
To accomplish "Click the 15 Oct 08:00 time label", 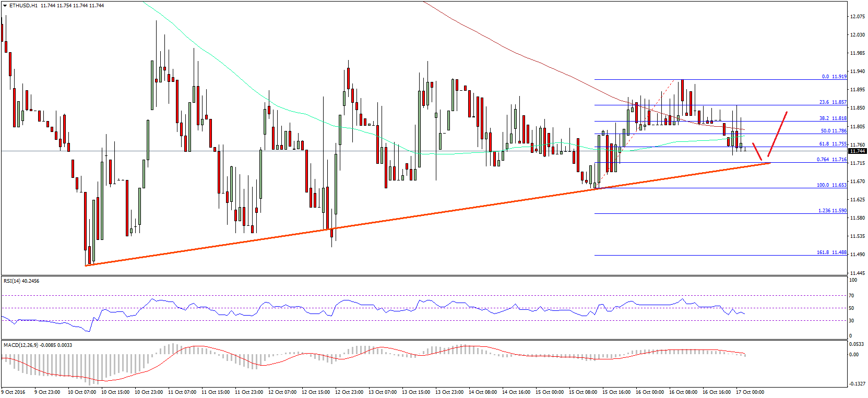I will point(582,392).
